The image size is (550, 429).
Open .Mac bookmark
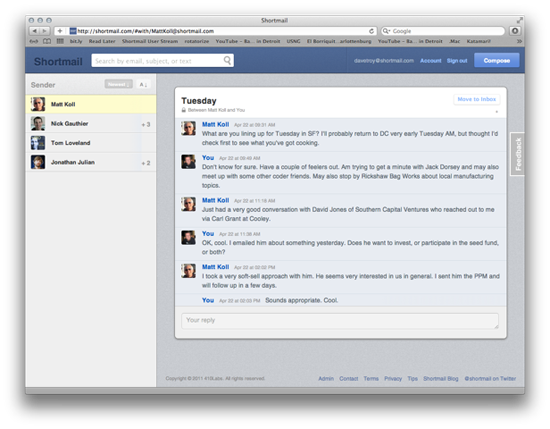point(455,41)
